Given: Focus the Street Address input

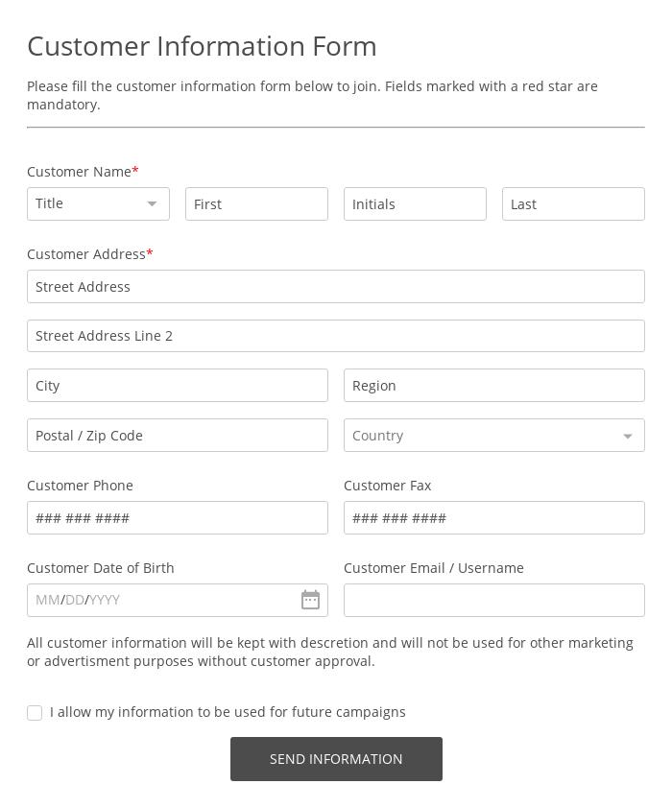Looking at the screenshot, I should point(336,286).
